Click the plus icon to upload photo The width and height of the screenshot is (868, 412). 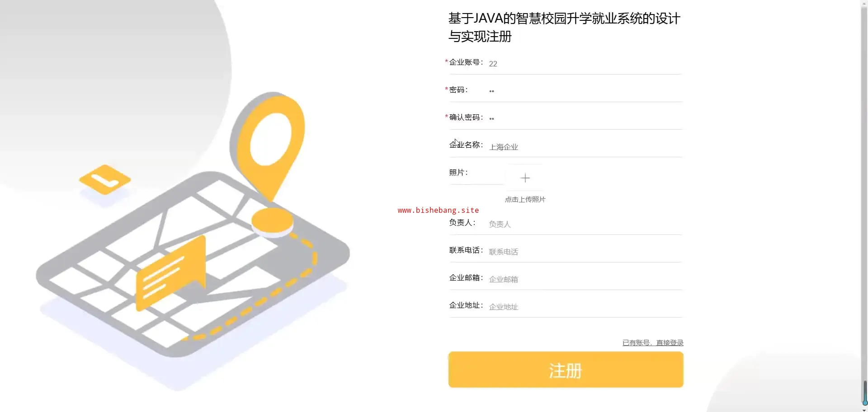pyautogui.click(x=525, y=178)
